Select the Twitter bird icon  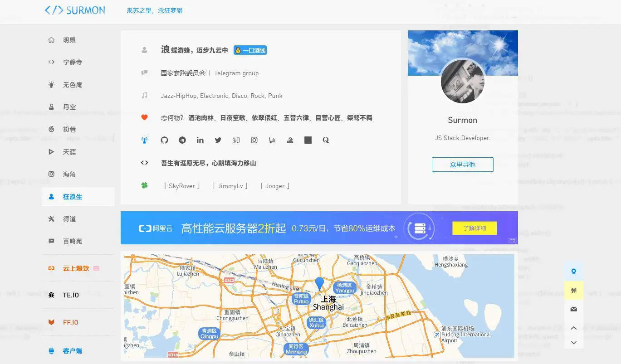click(x=218, y=140)
